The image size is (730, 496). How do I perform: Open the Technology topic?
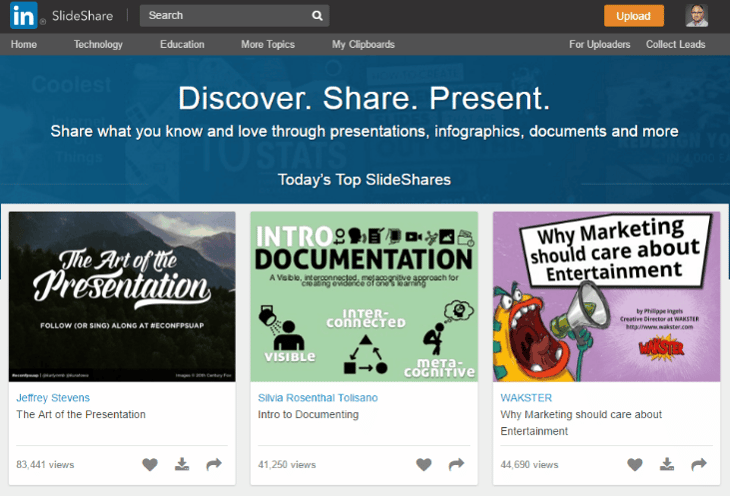(98, 44)
